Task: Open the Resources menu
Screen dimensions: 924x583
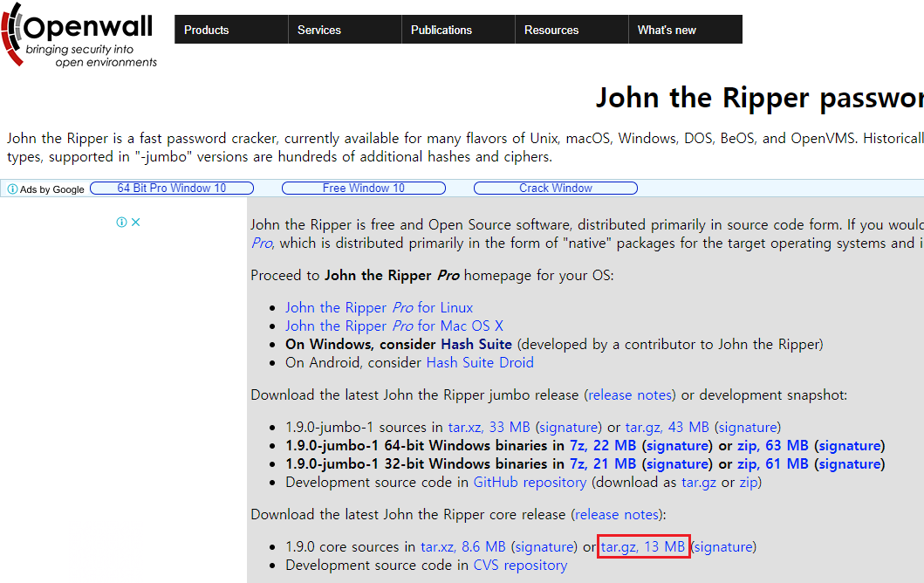Action: coord(572,30)
